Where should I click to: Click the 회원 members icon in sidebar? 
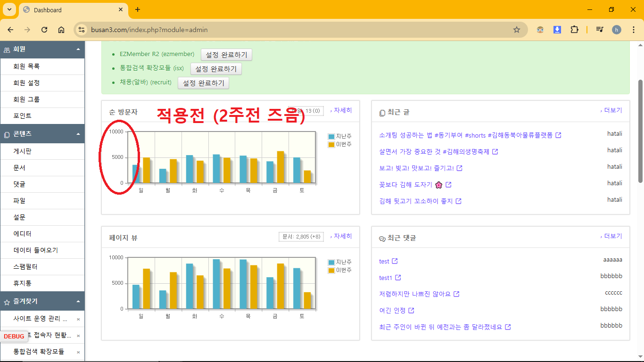coord(6,49)
